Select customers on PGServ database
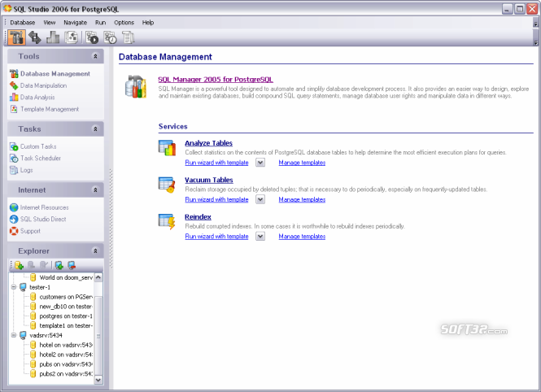This screenshot has height=392, width=541. click(x=61, y=297)
